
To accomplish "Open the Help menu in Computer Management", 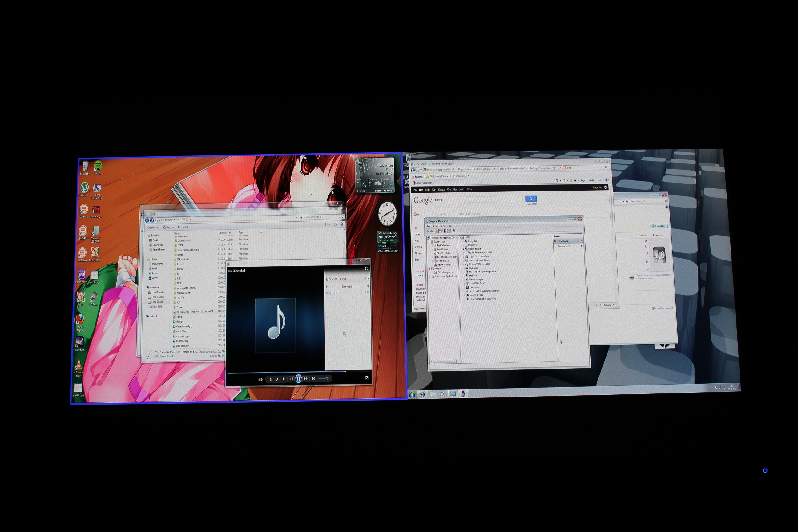I will (x=449, y=226).
